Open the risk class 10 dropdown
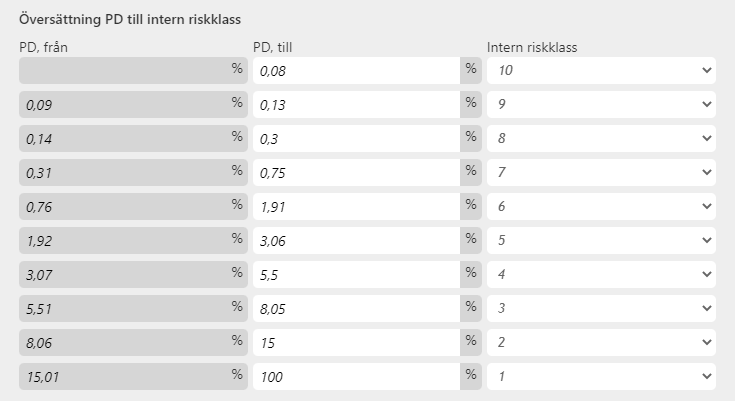This screenshot has width=735, height=401. [601, 70]
